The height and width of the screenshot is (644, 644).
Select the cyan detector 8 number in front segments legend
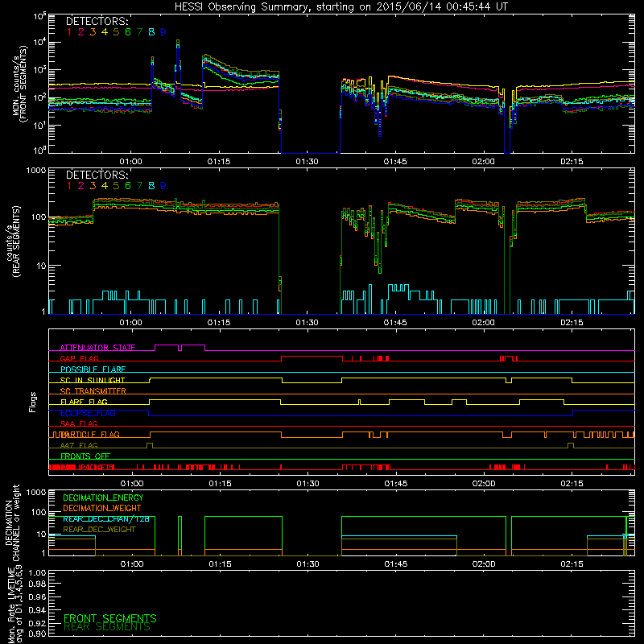pyautogui.click(x=151, y=32)
